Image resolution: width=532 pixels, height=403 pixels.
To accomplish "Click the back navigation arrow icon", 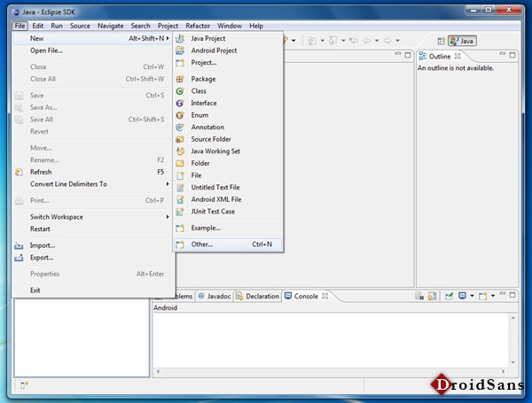I will tap(367, 41).
